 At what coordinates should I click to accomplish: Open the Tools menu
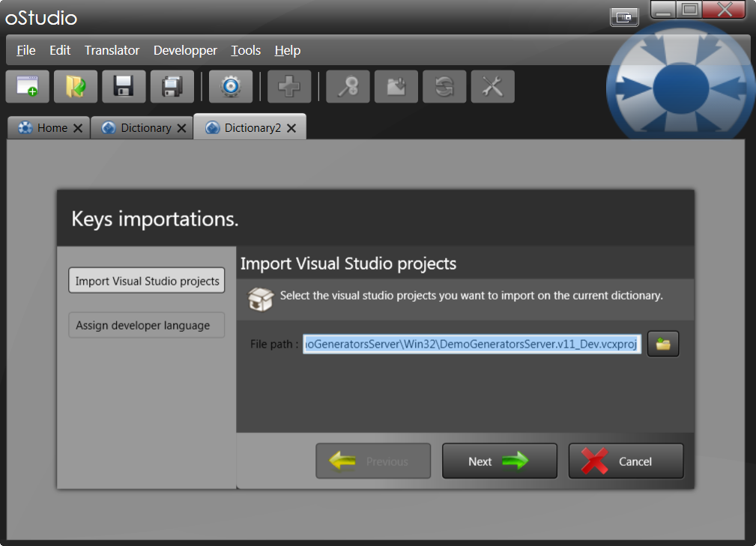tap(246, 50)
